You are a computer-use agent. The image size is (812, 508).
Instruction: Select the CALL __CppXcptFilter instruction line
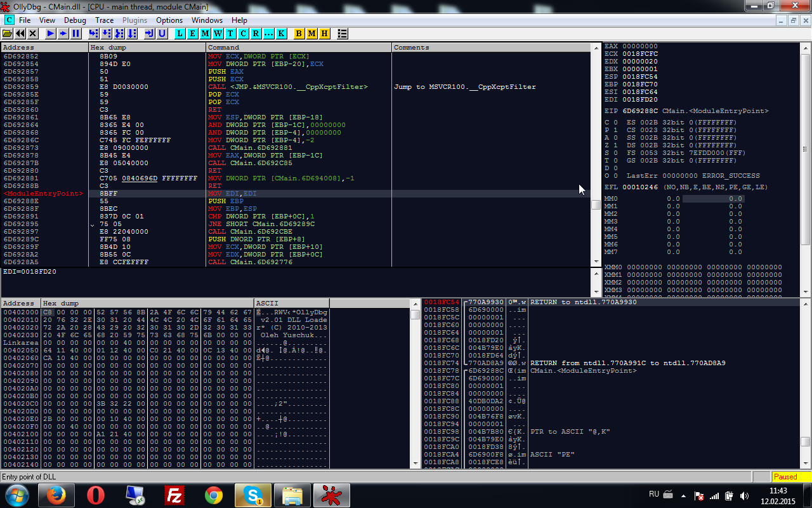295,86
